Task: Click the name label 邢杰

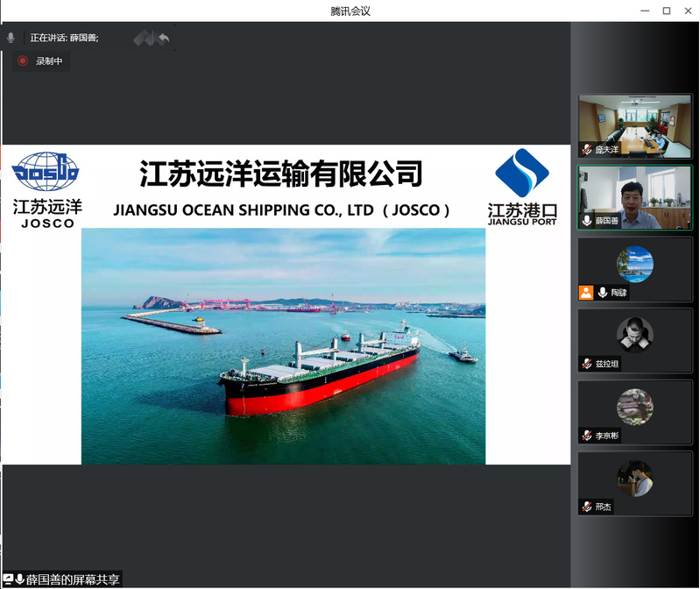Action: tap(603, 507)
